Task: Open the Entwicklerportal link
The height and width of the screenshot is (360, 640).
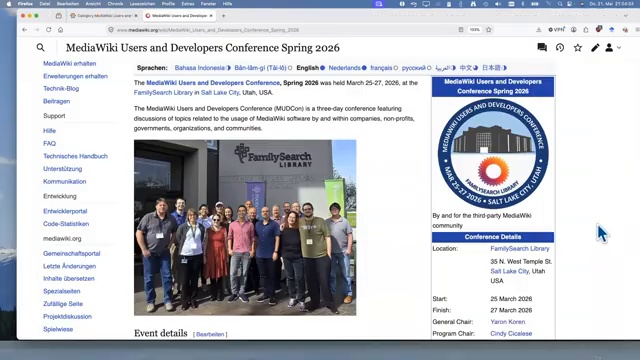Action: [x=65, y=211]
